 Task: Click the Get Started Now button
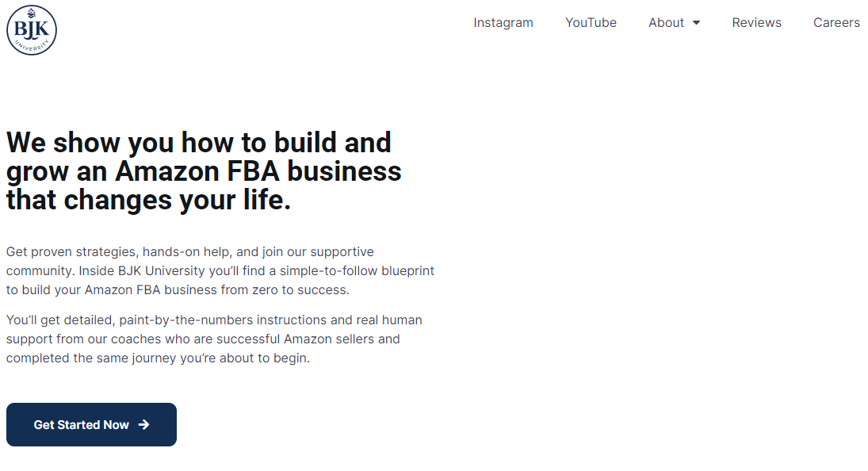point(91,424)
